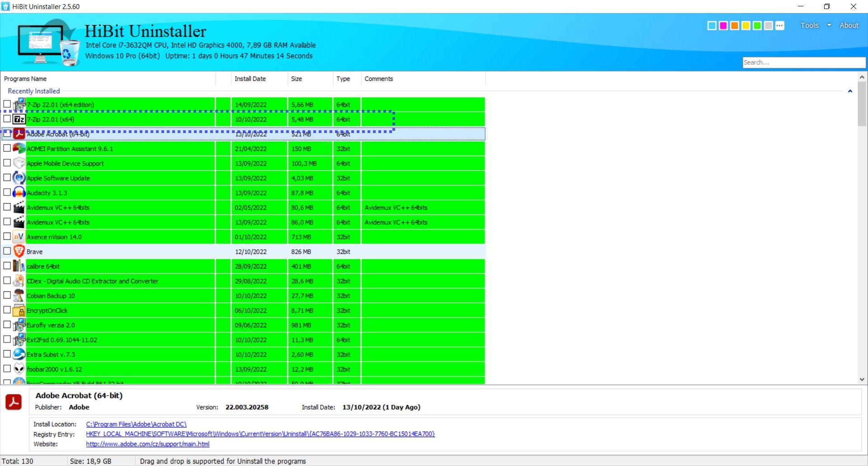Sort by Size column header
Image resolution: width=868 pixels, height=466 pixels.
tap(310, 79)
